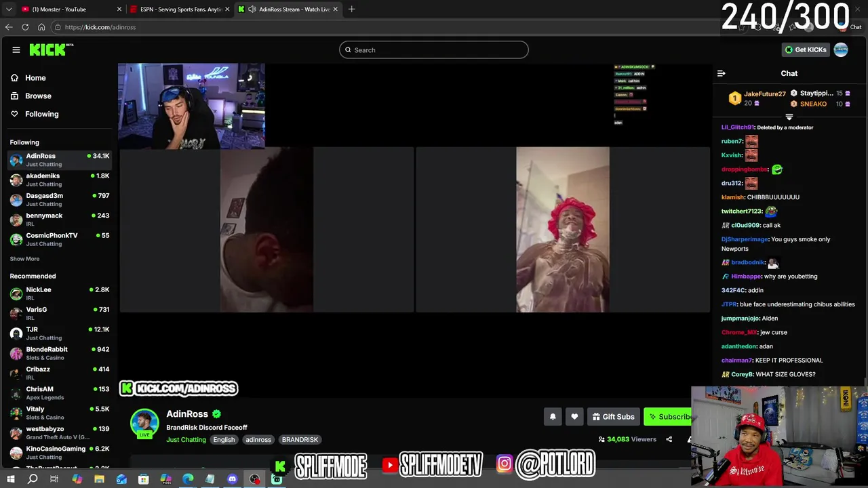Open westbabyzo recommended channel
The height and width of the screenshot is (488, 868).
click(x=59, y=432)
